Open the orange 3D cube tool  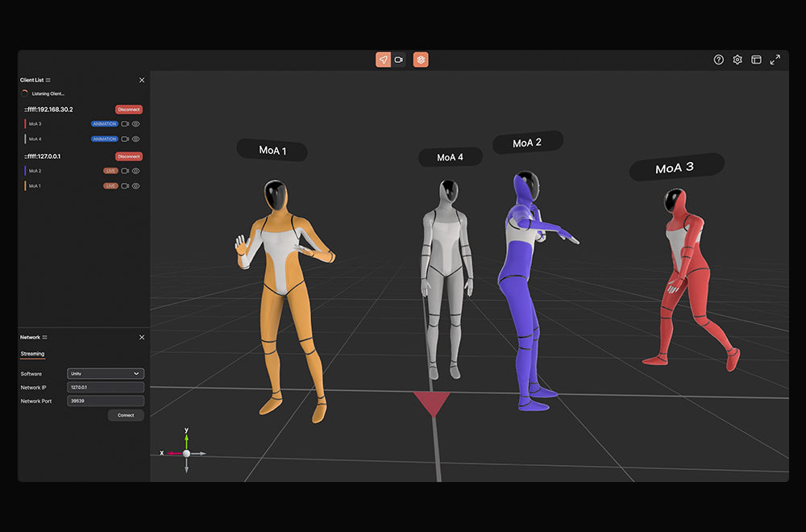[421, 60]
